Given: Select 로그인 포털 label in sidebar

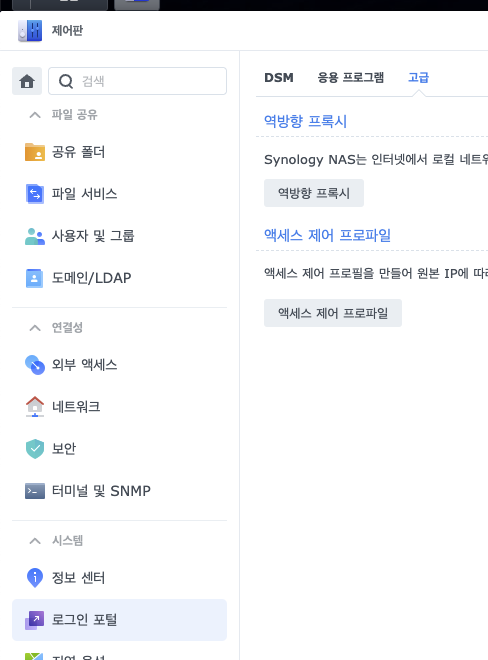Looking at the screenshot, I should [84, 620].
